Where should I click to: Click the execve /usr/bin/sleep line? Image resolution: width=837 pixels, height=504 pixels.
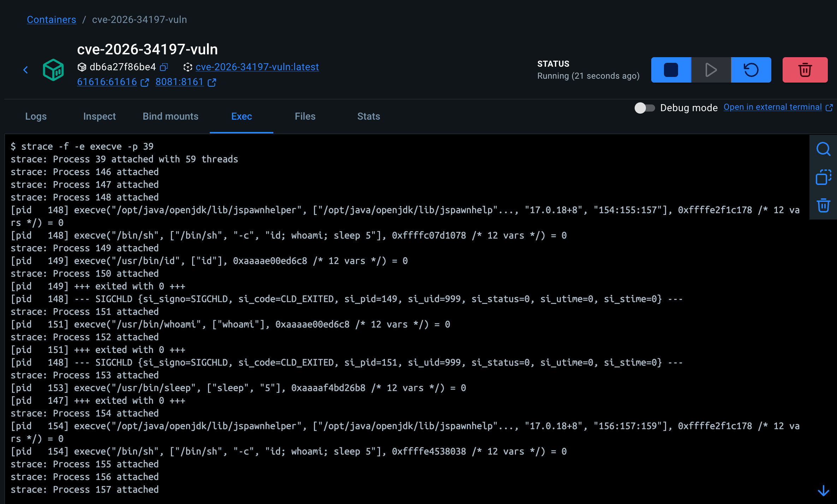[238, 388]
